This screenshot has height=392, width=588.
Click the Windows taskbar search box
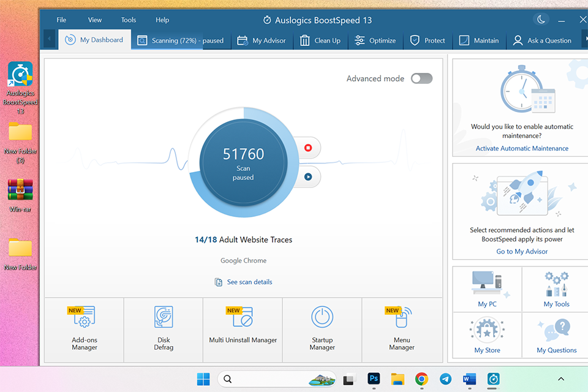click(263, 379)
